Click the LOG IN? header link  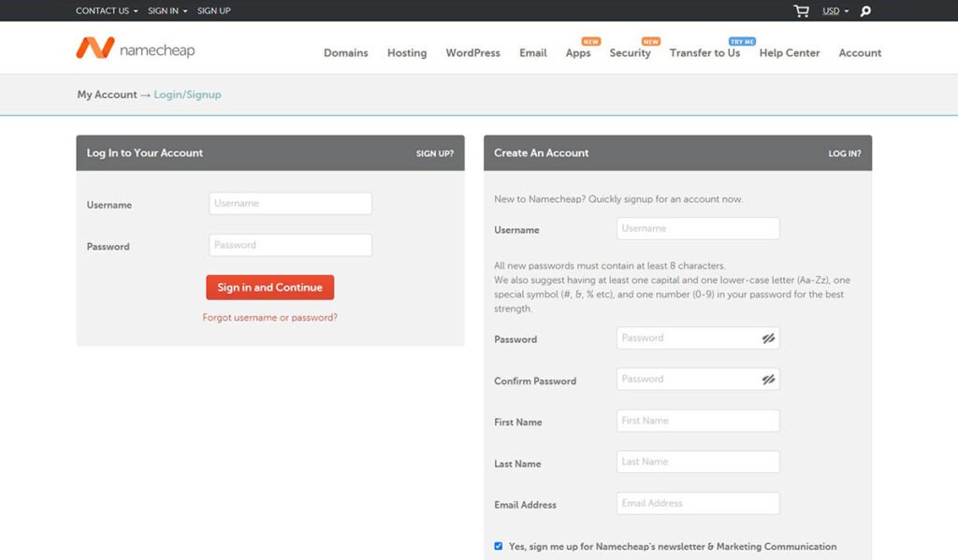[845, 154]
